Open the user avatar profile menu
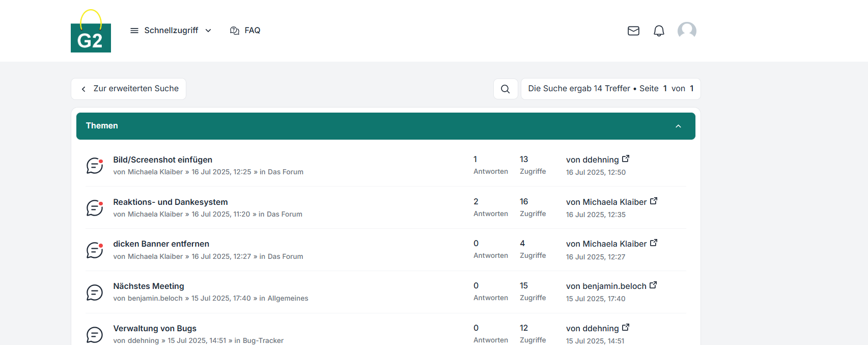Viewport: 868px width, 345px height. point(687,31)
